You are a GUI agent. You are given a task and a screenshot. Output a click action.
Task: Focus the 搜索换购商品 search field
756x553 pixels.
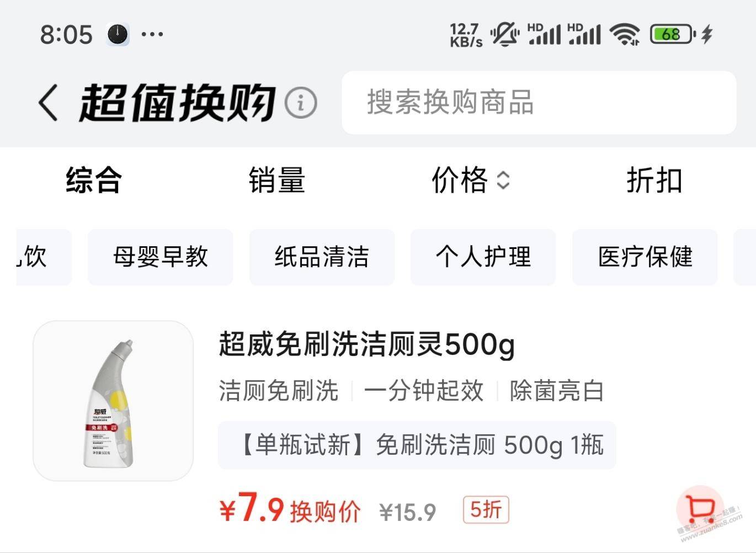pyautogui.click(x=539, y=103)
